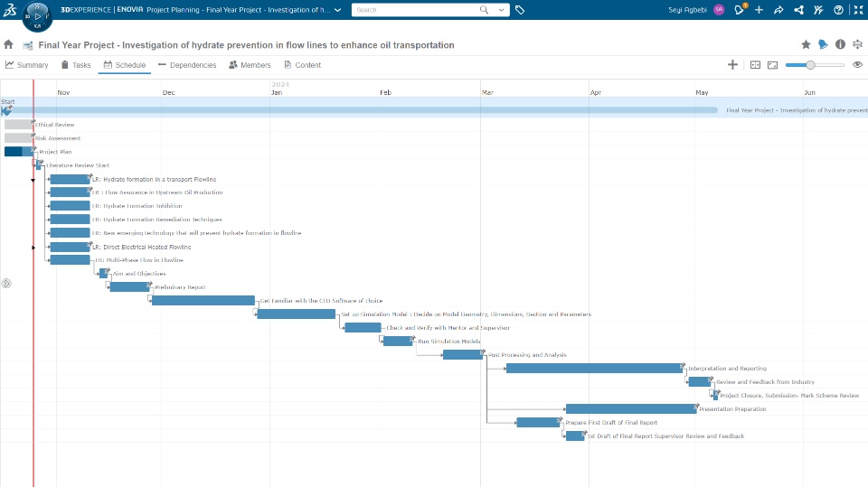Click the share arrow icon
Screen dimensions: 868x487
click(778, 10)
